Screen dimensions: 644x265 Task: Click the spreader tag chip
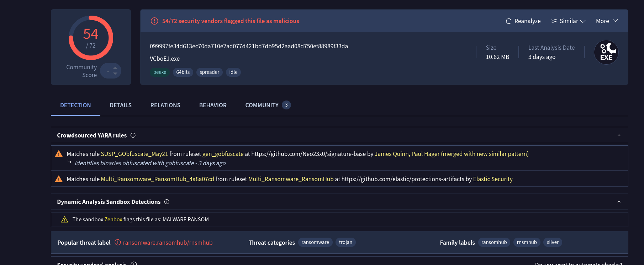209,72
